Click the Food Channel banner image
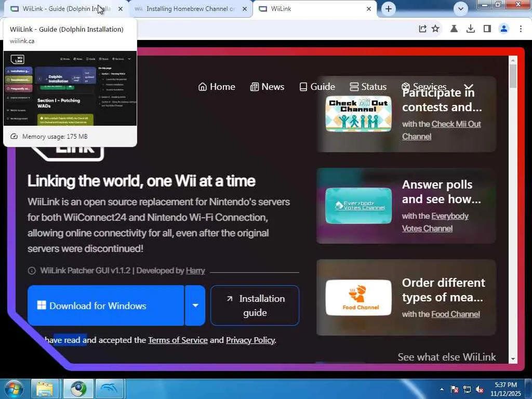The width and height of the screenshot is (532, 399). pos(358,298)
